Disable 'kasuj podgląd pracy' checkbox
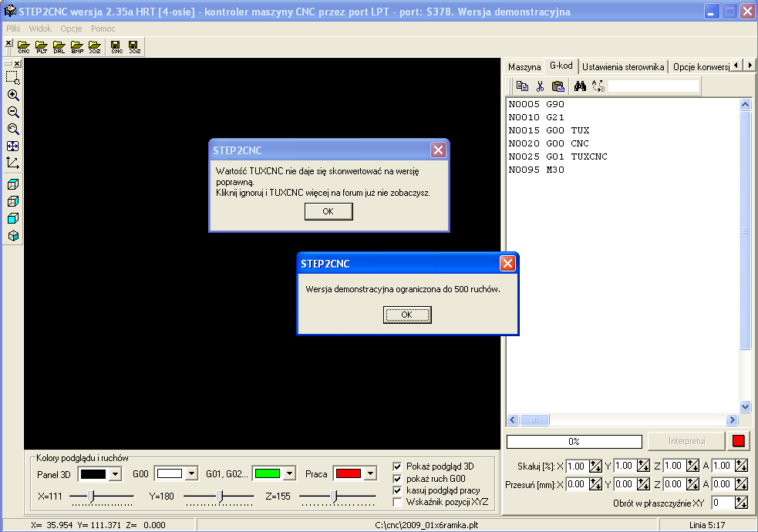The image size is (758, 532). (397, 490)
